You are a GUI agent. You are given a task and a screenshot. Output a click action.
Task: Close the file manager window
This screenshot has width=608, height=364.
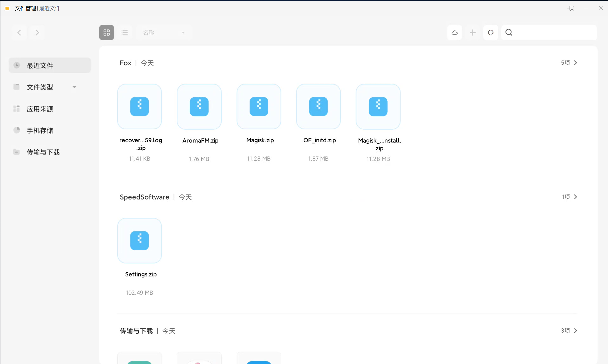[601, 8]
